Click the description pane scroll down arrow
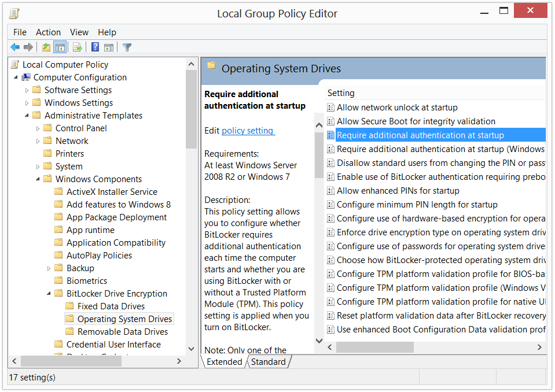Screen dimensions: 555x392 [319, 341]
